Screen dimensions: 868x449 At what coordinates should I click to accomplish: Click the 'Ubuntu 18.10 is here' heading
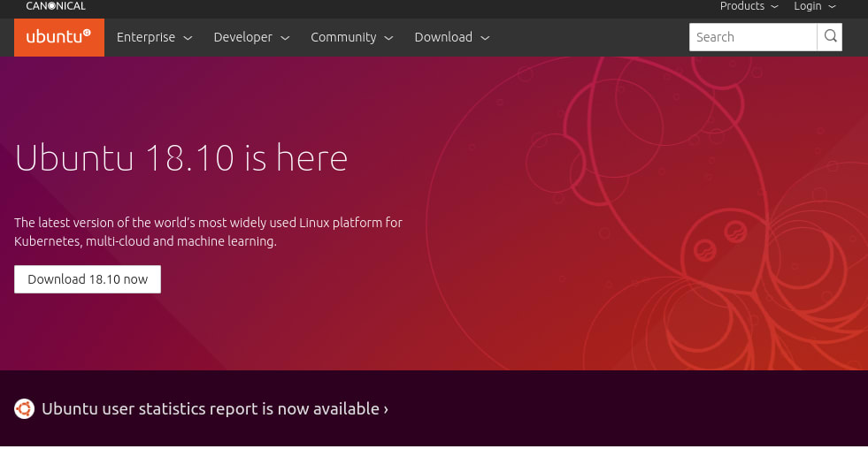pyautogui.click(x=181, y=158)
